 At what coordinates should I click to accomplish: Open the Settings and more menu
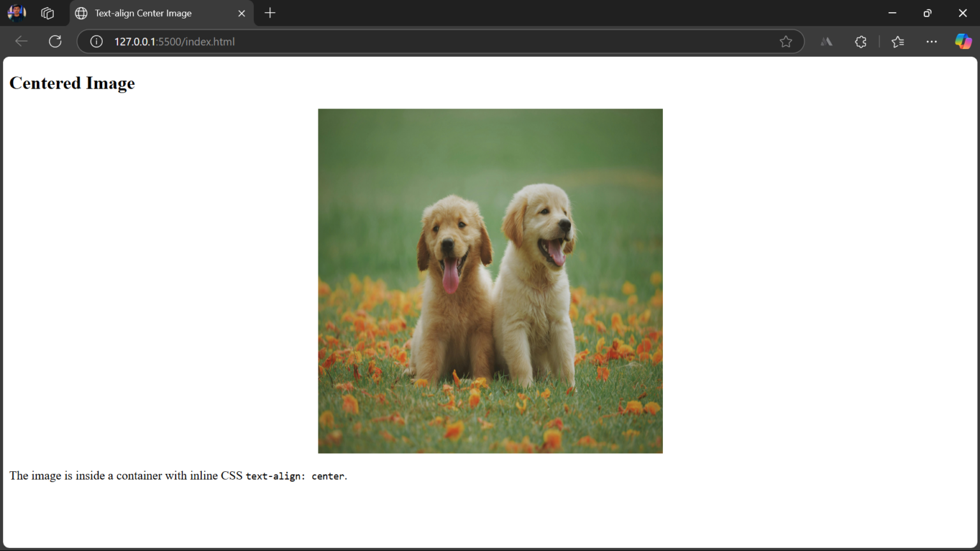(x=932, y=41)
